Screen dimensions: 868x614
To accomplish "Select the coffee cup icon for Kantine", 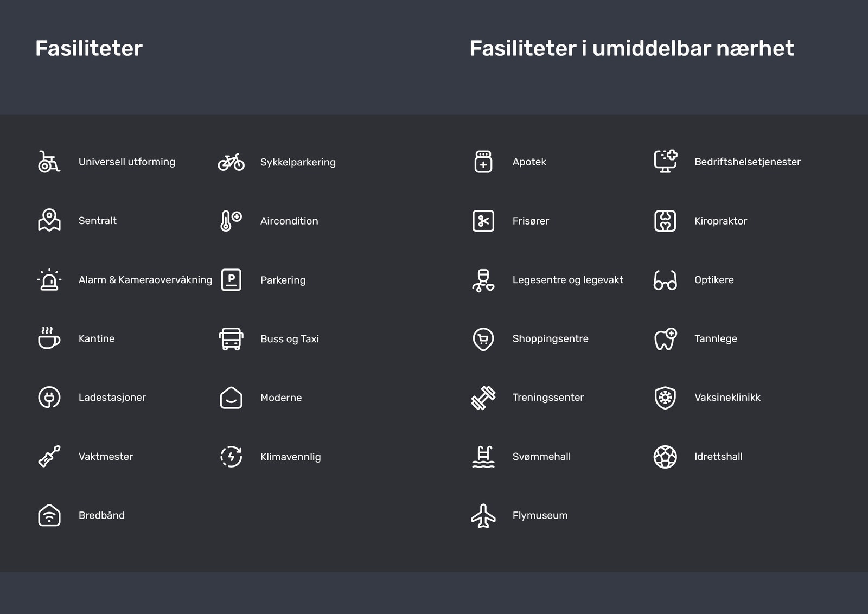I will click(x=48, y=338).
